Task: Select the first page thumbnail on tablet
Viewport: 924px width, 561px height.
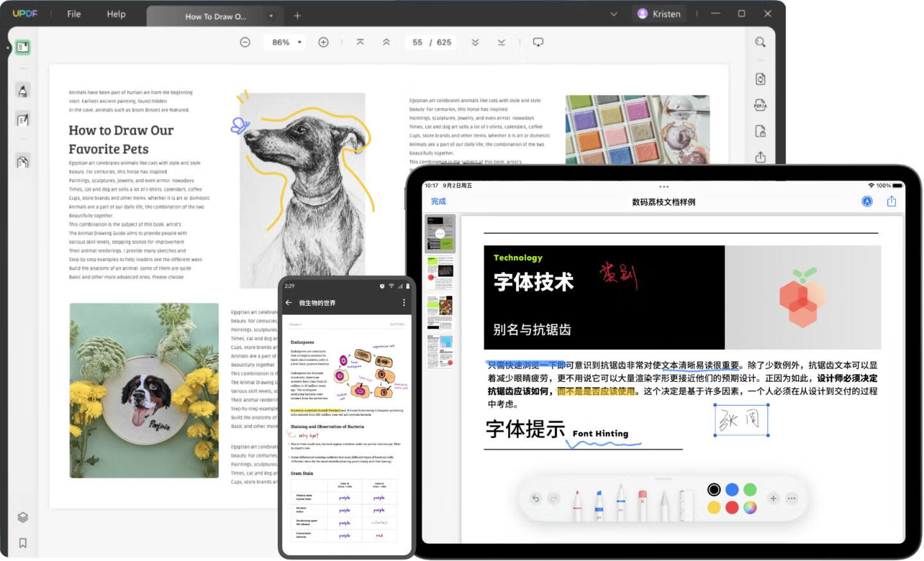Action: tap(440, 234)
